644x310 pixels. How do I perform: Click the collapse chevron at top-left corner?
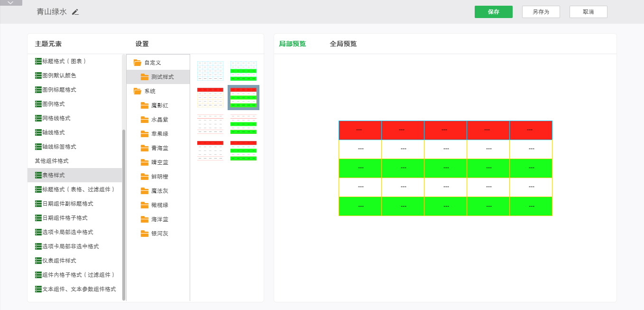pyautogui.click(x=11, y=3)
